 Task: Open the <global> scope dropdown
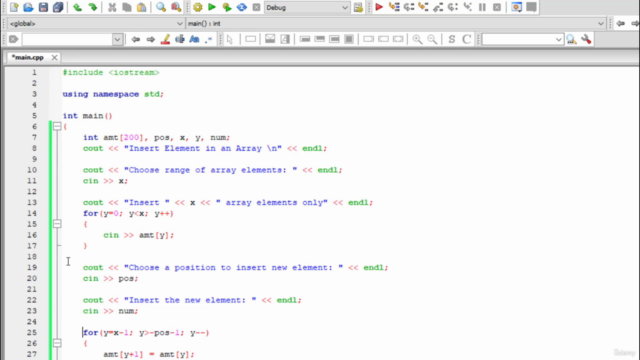tap(96, 24)
